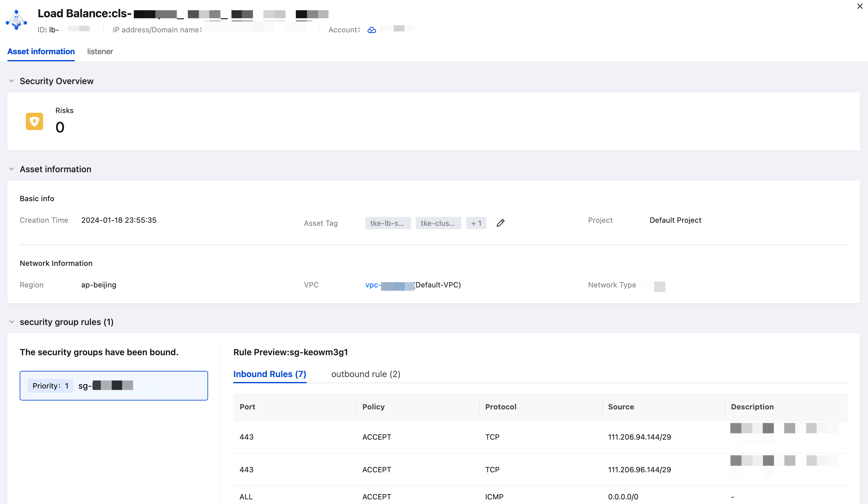This screenshot has height=504, width=868.
Task: Collapse the Security Overview section
Action: tap(12, 81)
